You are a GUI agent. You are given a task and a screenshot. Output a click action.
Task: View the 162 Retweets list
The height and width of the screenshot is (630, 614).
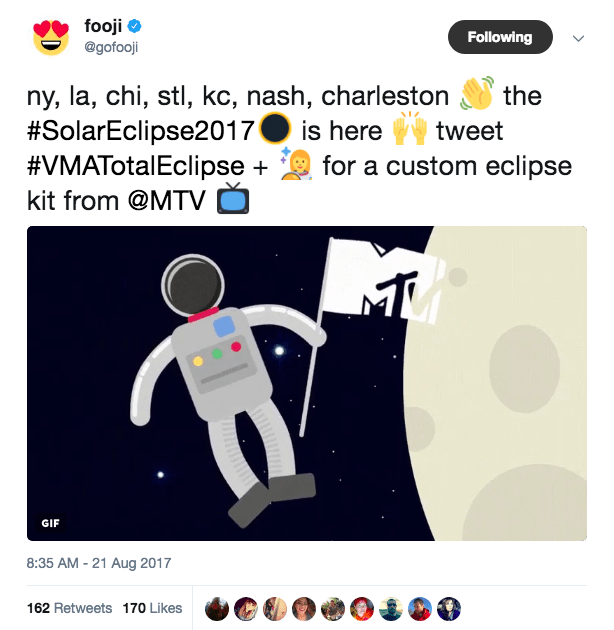pos(69,607)
